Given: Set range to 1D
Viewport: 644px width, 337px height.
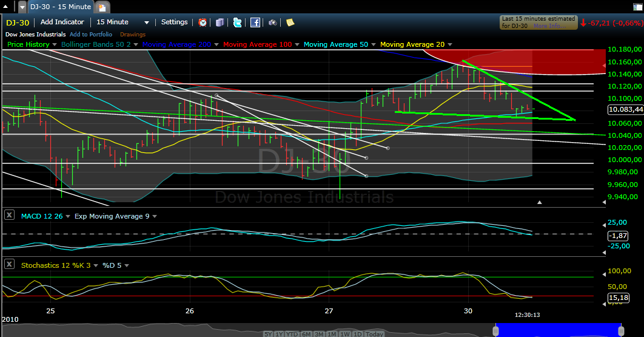Looking at the screenshot, I should [358, 334].
